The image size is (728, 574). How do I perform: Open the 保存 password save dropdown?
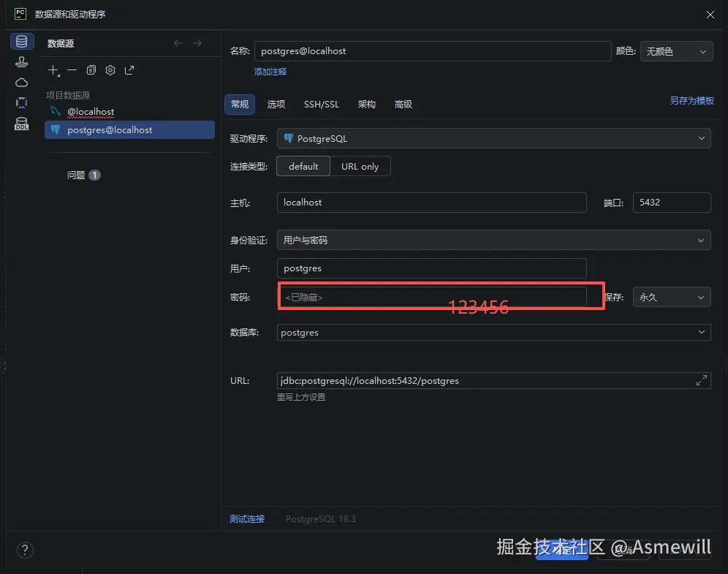pos(672,297)
